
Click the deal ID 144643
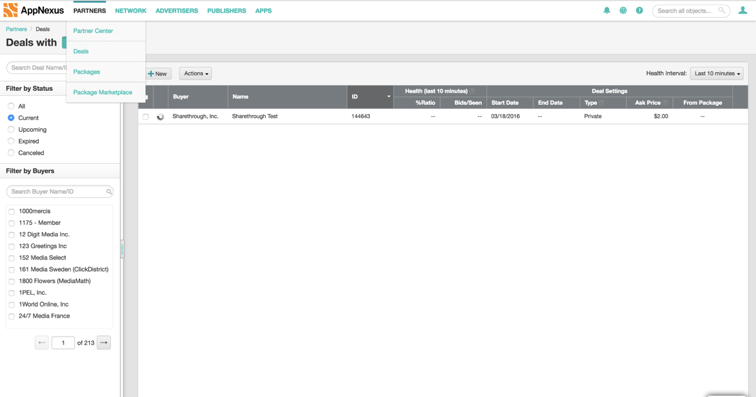[x=361, y=116]
